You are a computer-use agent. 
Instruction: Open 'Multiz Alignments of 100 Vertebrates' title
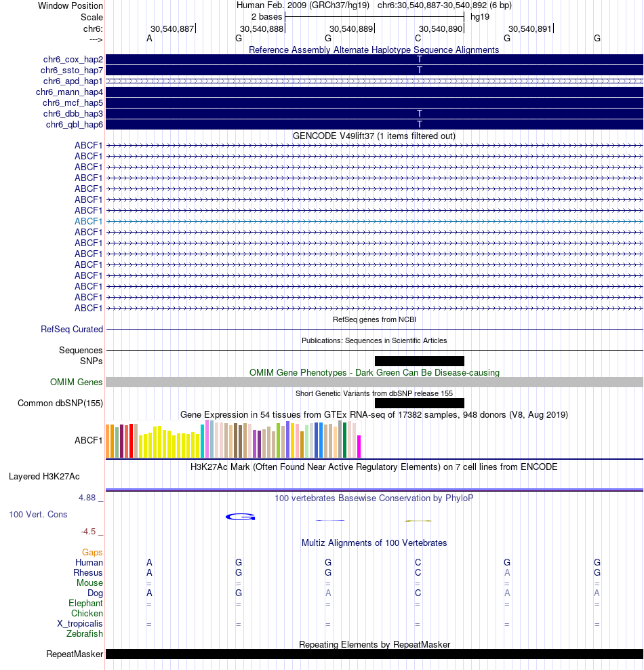click(374, 543)
